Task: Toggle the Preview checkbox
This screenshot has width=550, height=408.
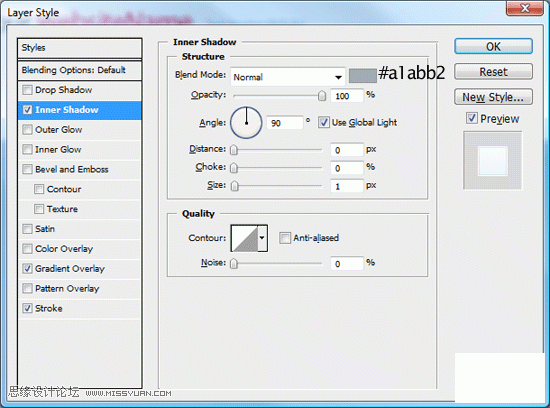Action: (x=472, y=118)
